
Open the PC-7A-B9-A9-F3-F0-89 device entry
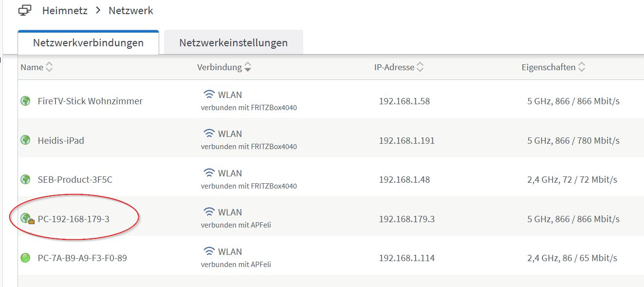point(82,258)
